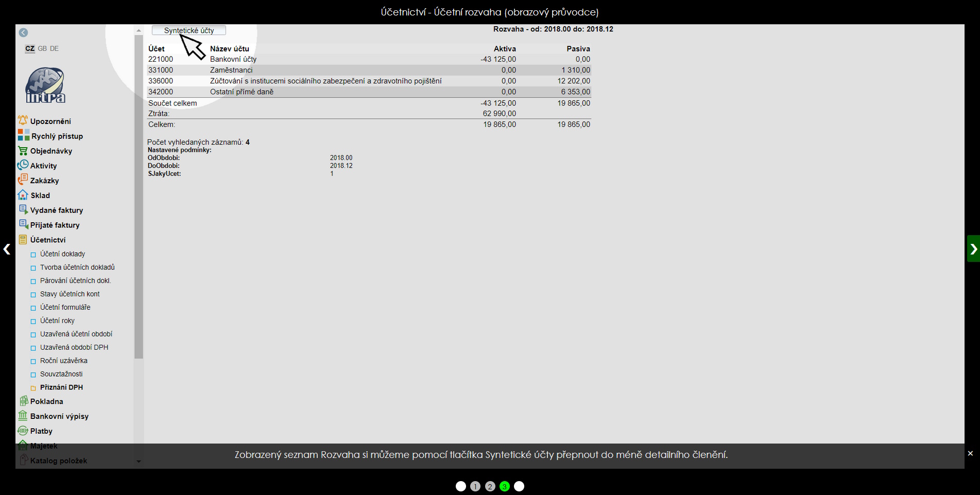Switch language to DE
Viewport: 980px width, 495px height.
[x=55, y=48]
